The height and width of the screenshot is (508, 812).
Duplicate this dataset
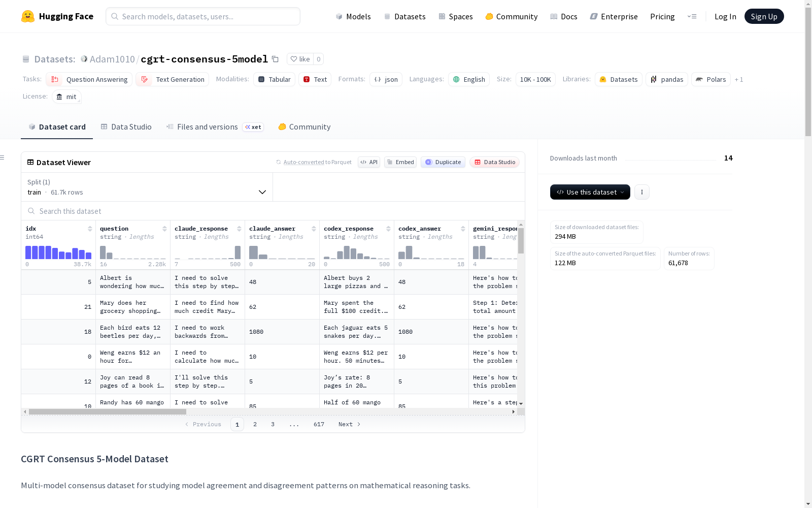443,162
